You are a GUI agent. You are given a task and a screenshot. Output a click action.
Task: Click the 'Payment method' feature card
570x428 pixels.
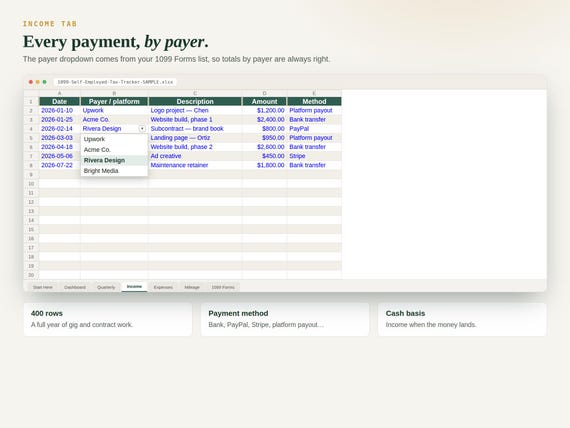pos(285,319)
